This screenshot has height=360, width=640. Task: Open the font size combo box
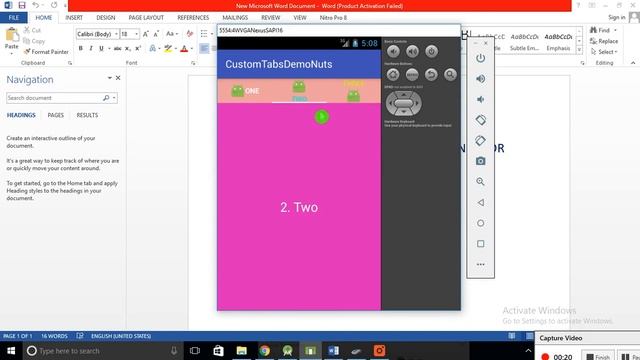pos(129,34)
